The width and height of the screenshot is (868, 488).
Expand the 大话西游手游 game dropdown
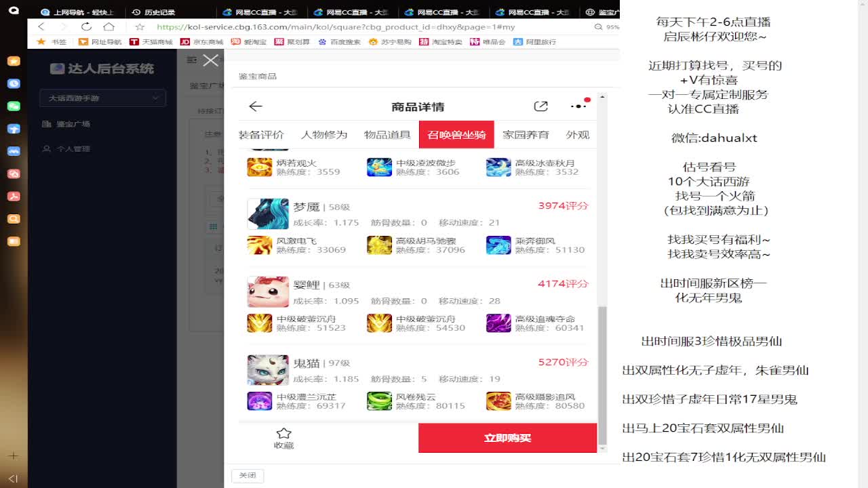(x=102, y=98)
